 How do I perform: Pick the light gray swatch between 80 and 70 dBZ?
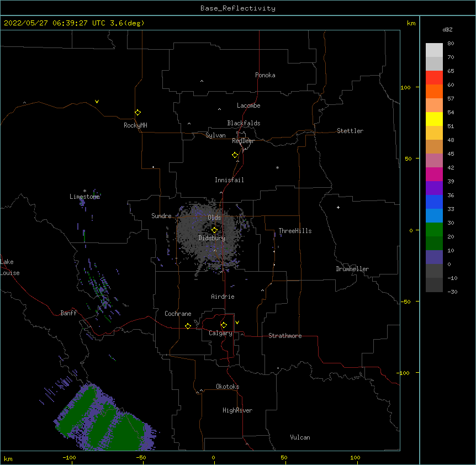434,50
